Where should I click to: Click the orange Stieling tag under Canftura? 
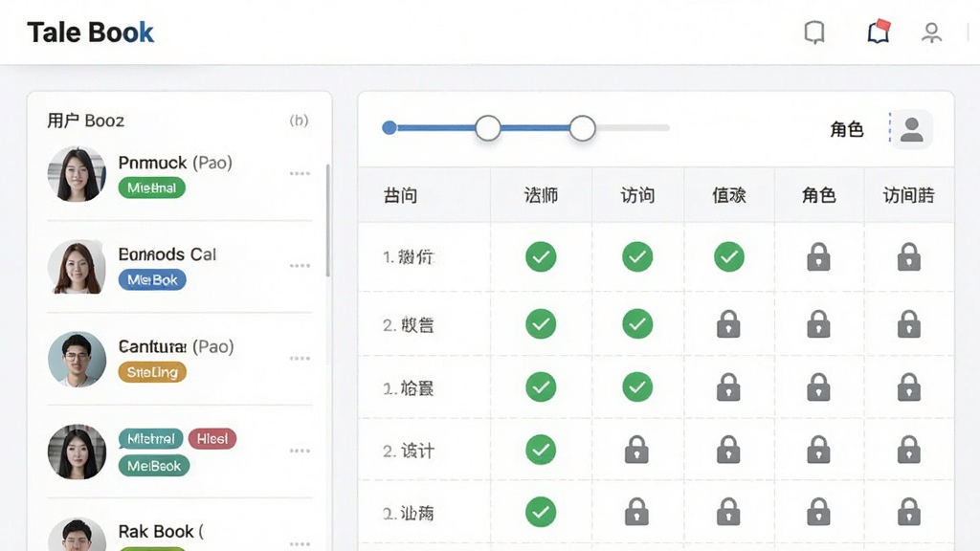[x=152, y=372]
